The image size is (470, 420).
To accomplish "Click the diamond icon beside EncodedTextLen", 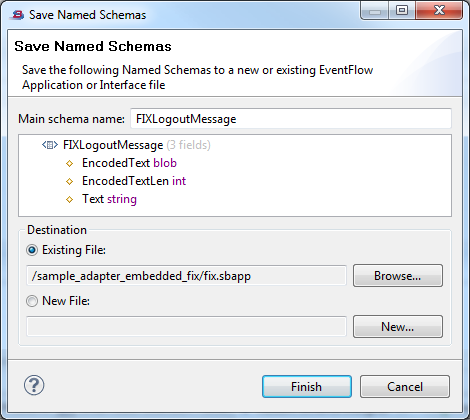I will (x=69, y=181).
